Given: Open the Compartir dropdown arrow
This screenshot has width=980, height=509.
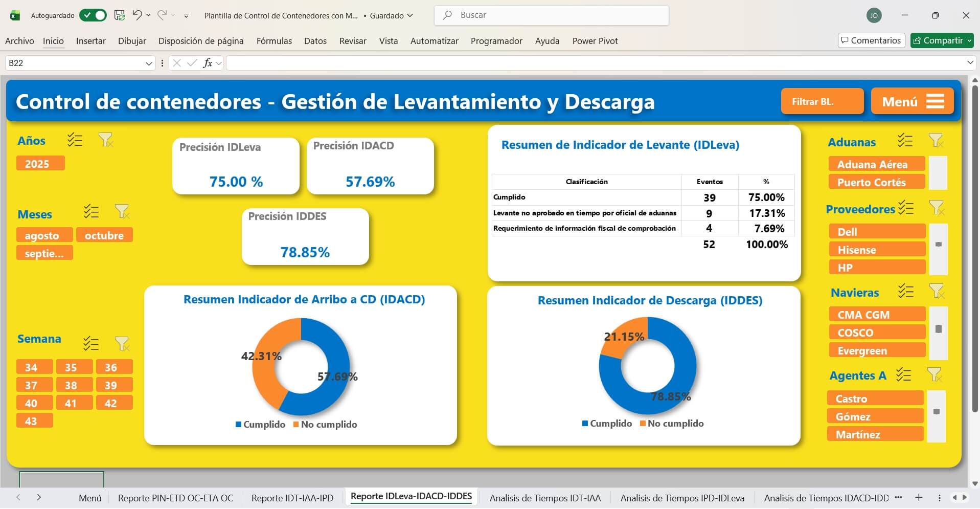Looking at the screenshot, I should pyautogui.click(x=969, y=40).
